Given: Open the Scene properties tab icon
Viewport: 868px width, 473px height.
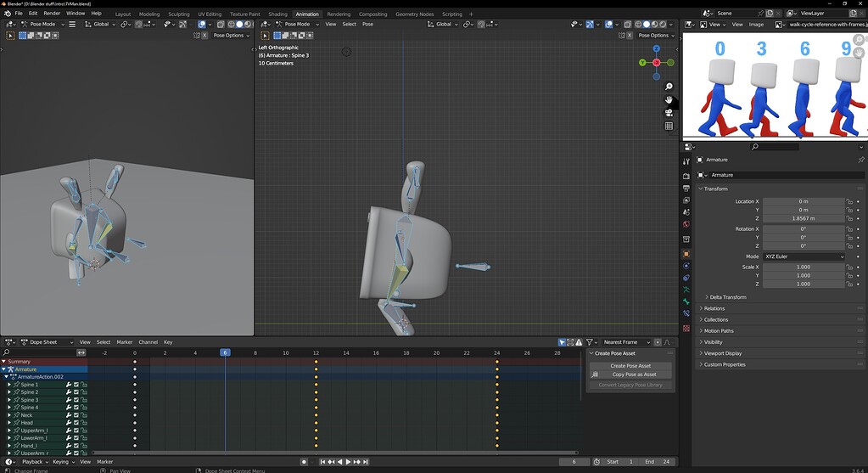Looking at the screenshot, I should (x=686, y=212).
